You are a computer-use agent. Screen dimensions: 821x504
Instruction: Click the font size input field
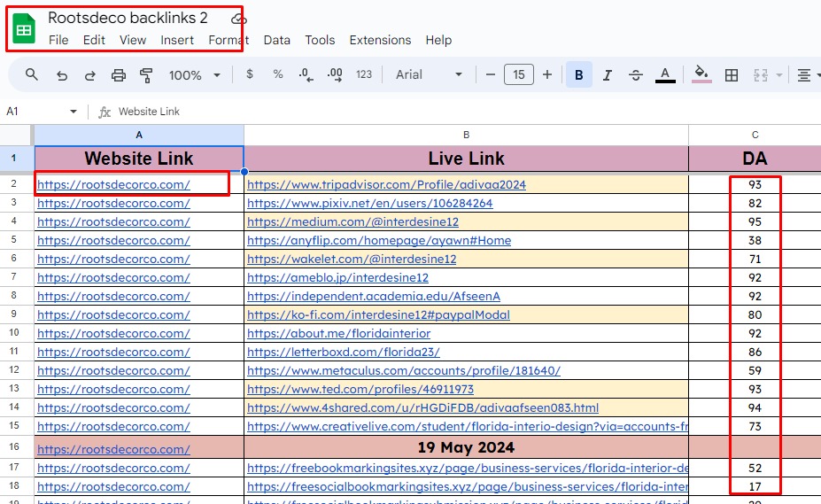519,75
